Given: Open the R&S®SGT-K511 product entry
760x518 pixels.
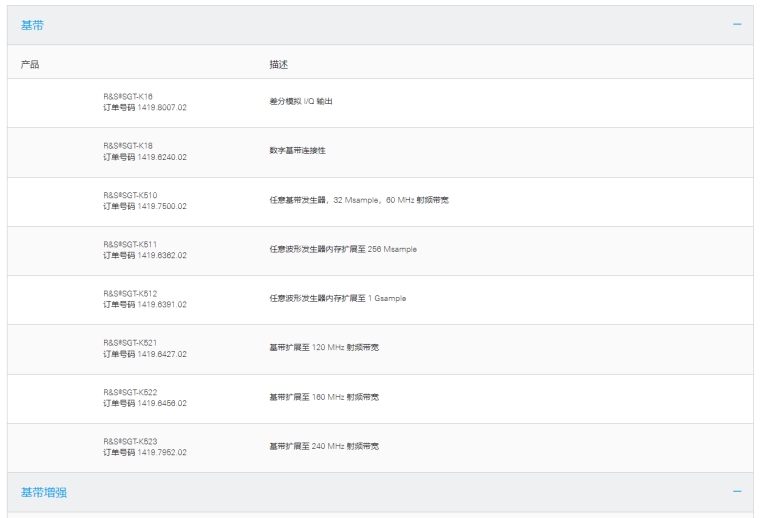Looking at the screenshot, I should (130, 244).
